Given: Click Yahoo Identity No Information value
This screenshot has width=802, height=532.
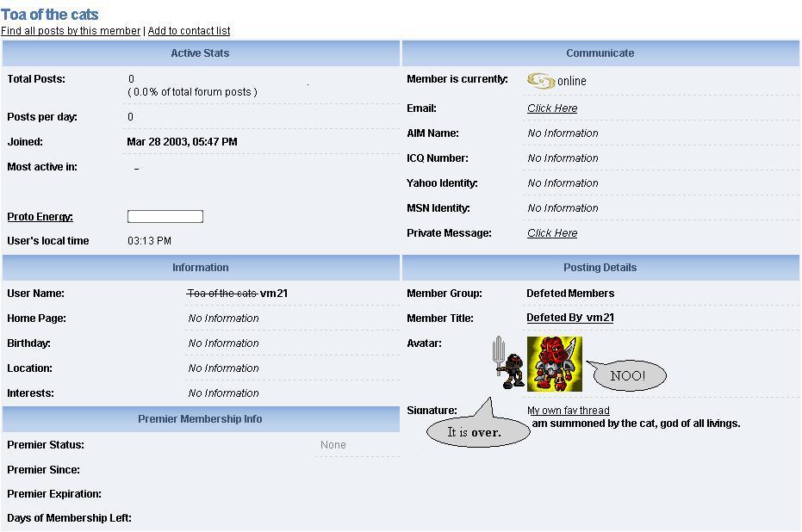Looking at the screenshot, I should point(563,183).
